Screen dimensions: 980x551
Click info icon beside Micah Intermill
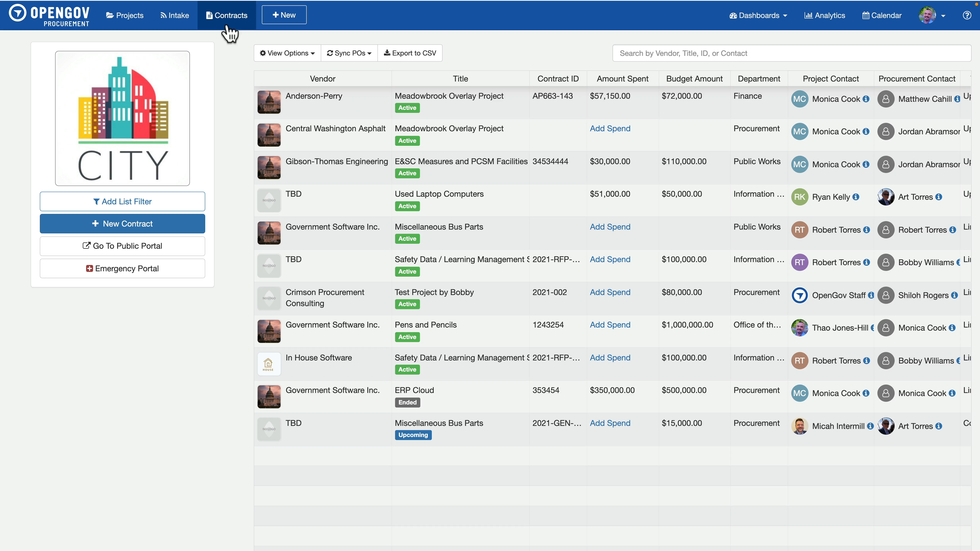[870, 426]
